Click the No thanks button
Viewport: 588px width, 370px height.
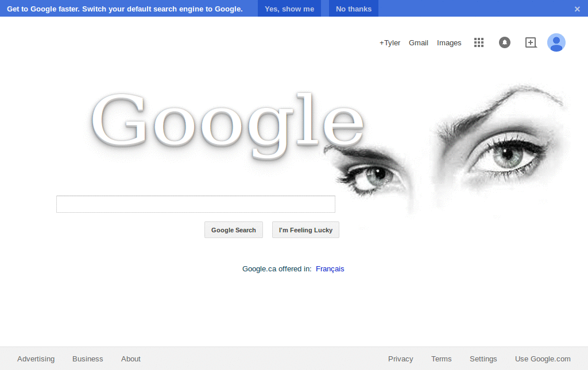coord(354,9)
